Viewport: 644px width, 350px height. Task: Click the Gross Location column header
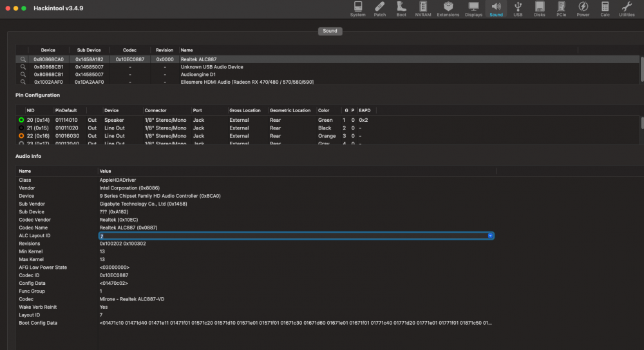pos(245,111)
